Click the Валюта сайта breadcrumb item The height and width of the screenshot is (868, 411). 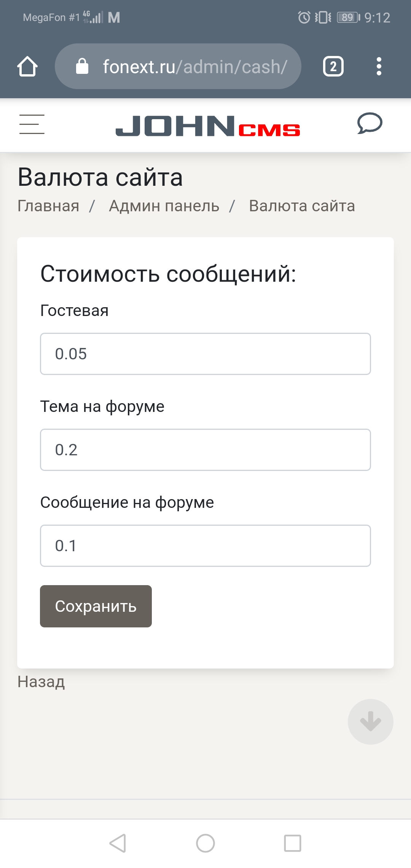point(302,206)
